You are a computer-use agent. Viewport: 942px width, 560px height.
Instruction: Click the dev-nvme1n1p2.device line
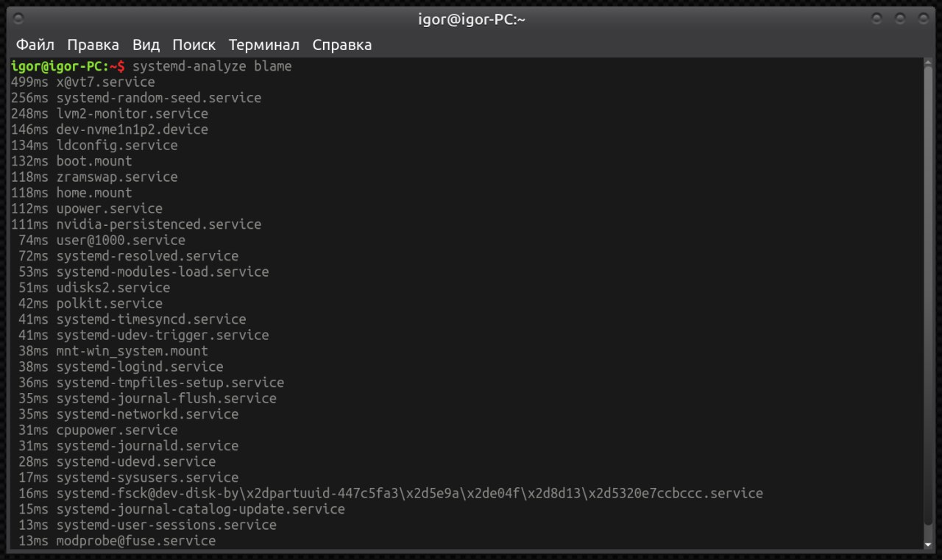pyautogui.click(x=110, y=130)
